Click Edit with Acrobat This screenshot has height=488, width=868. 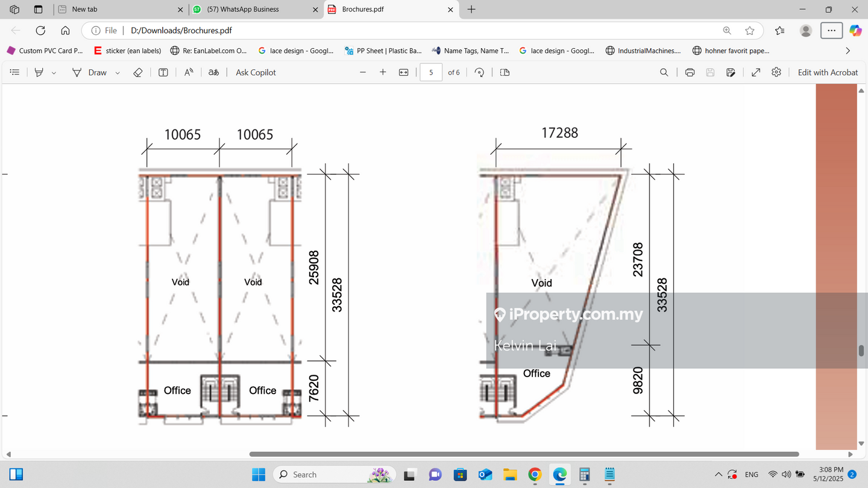coord(827,72)
